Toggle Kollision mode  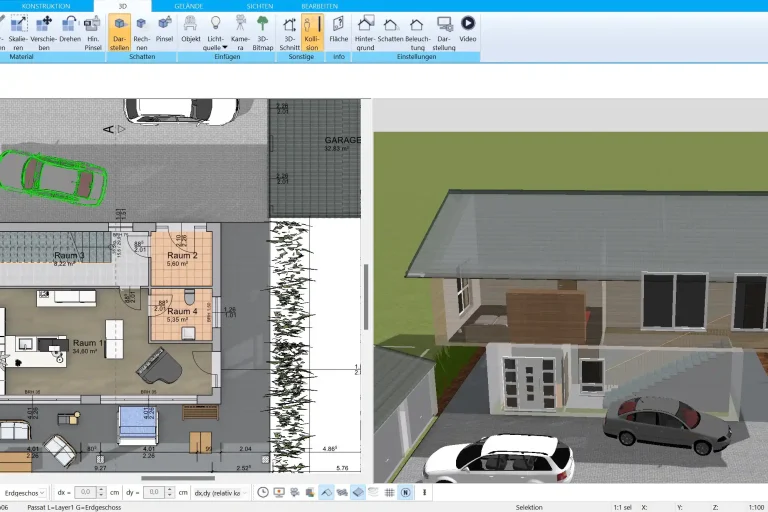click(312, 32)
